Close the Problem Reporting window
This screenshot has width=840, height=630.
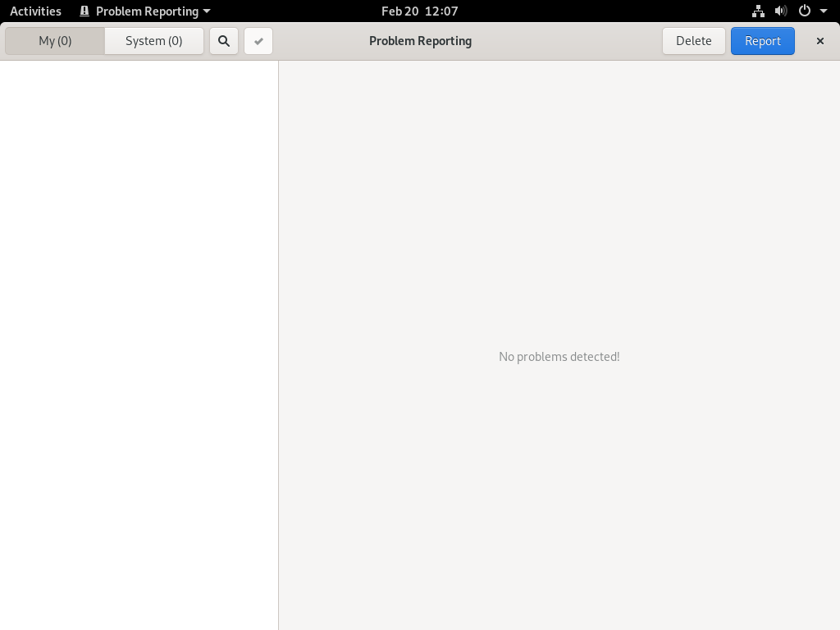coord(820,41)
